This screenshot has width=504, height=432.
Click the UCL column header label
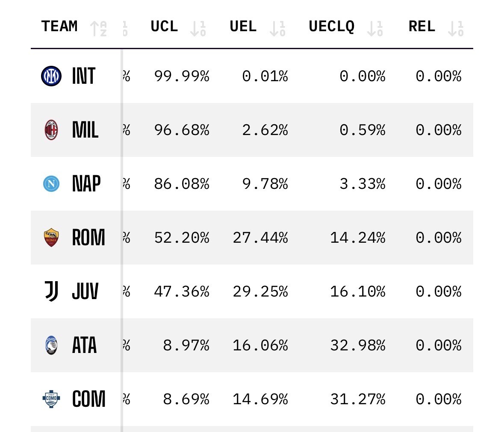point(164,26)
